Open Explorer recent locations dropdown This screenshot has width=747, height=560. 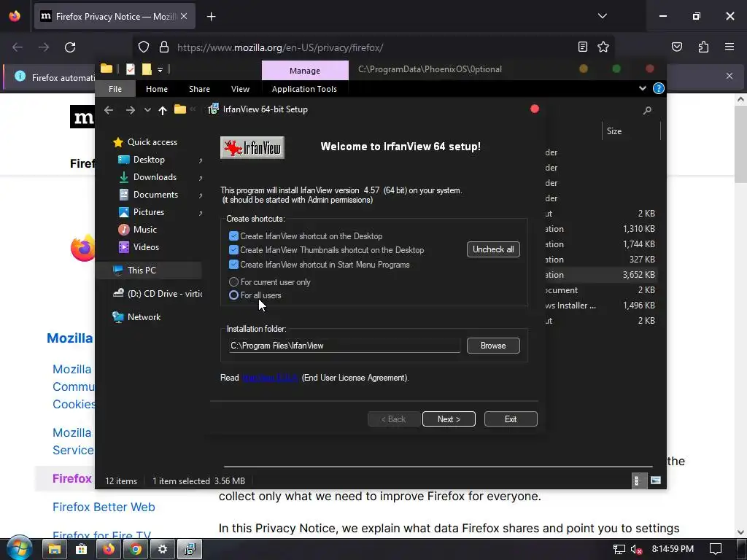(147, 110)
